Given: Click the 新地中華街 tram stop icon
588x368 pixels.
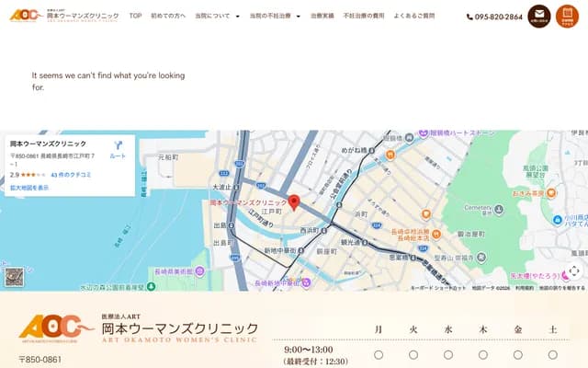Looking at the screenshot, I should coord(300,250).
